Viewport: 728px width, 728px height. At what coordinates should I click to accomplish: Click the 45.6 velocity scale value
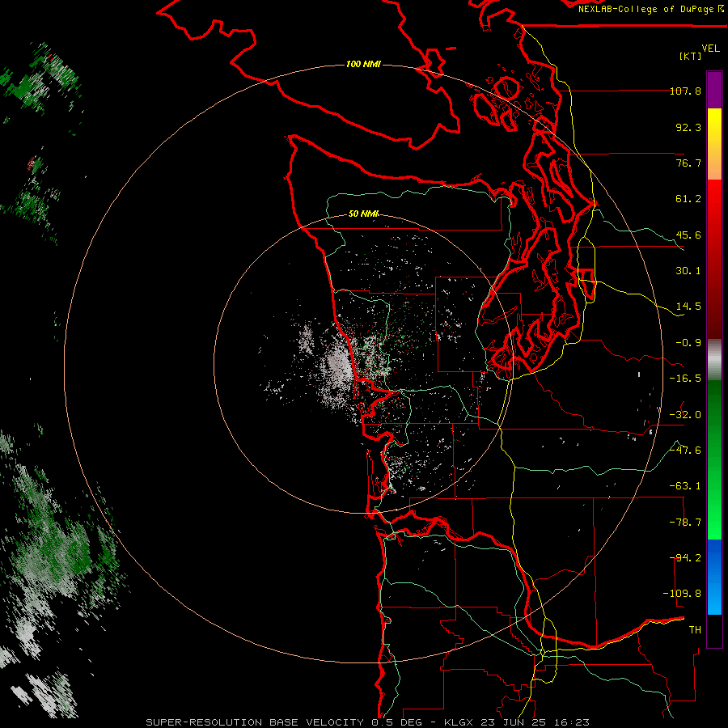coord(688,235)
